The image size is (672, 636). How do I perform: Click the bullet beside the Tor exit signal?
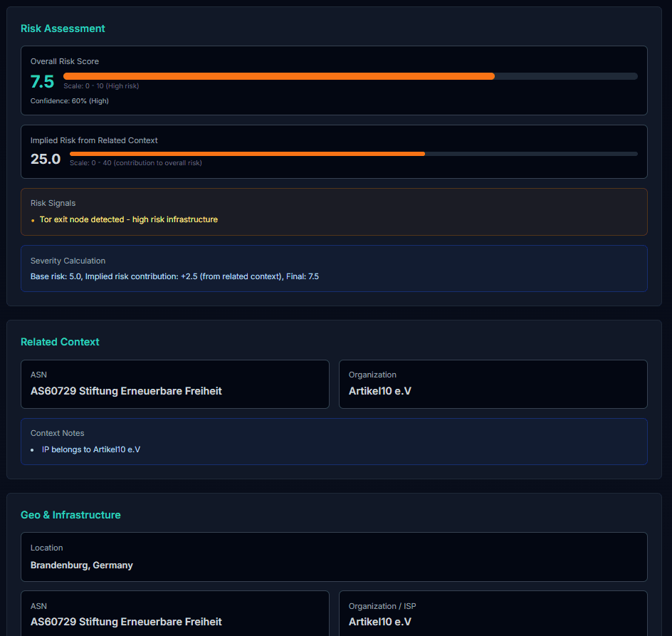point(32,220)
